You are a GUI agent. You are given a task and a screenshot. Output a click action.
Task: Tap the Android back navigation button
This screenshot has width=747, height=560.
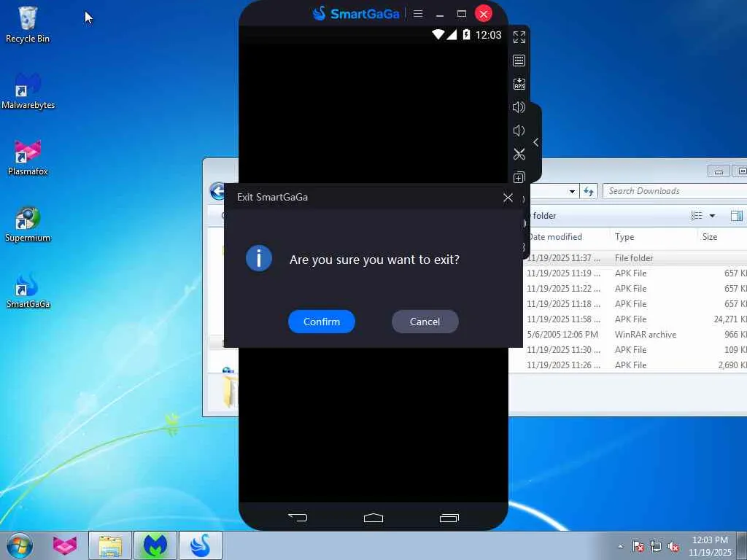[298, 518]
